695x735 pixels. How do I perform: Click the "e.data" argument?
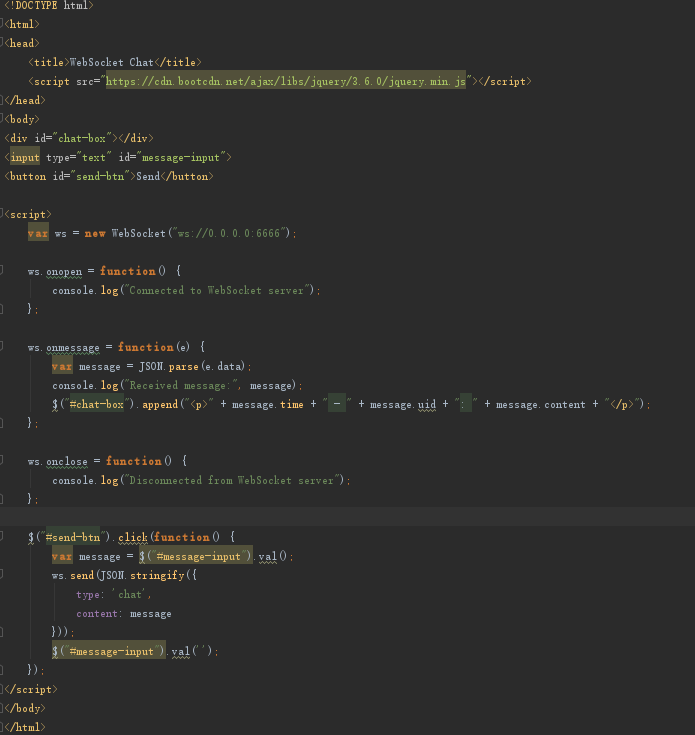coord(223,367)
